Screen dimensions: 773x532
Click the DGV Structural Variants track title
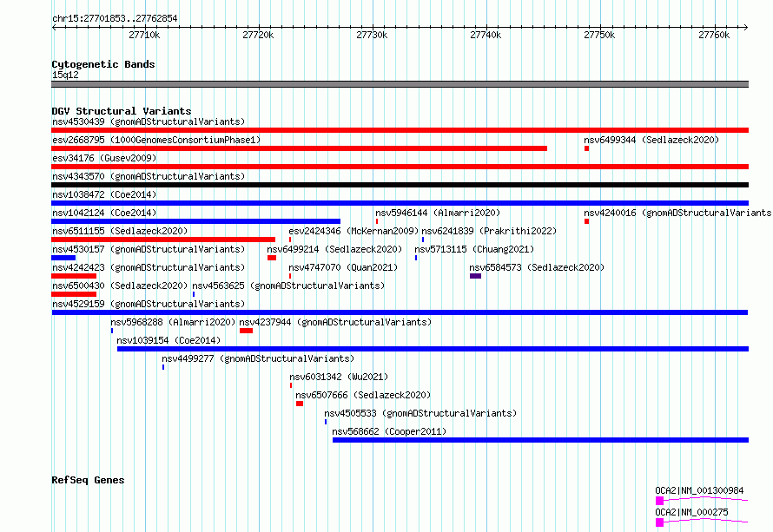122,111
